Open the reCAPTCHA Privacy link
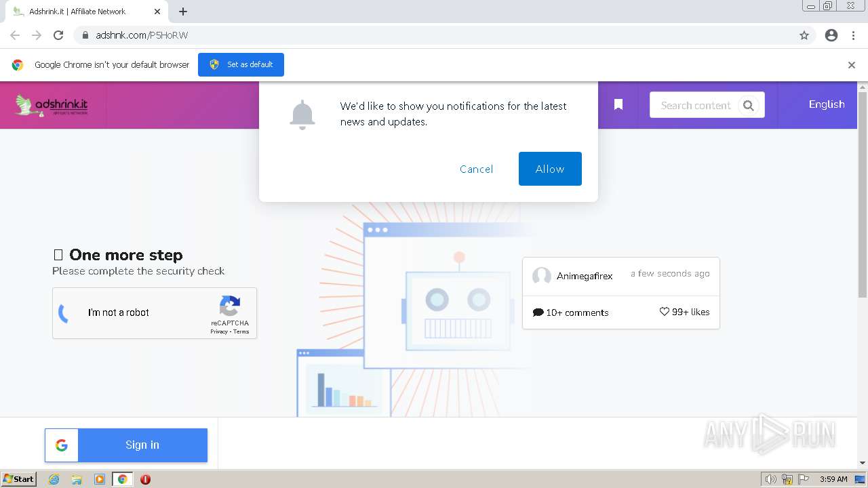This screenshot has height=488, width=868. [218, 331]
